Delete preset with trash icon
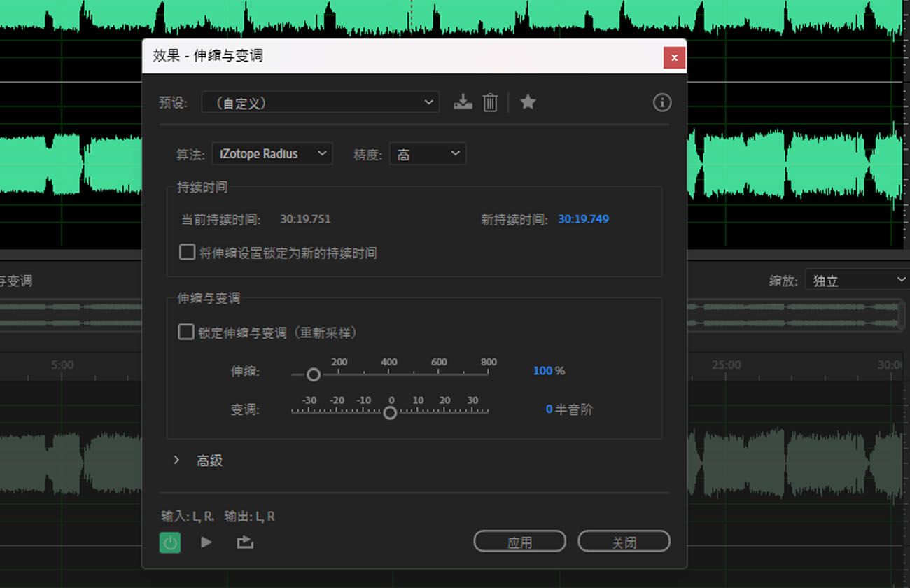This screenshot has height=588, width=910. point(491,102)
